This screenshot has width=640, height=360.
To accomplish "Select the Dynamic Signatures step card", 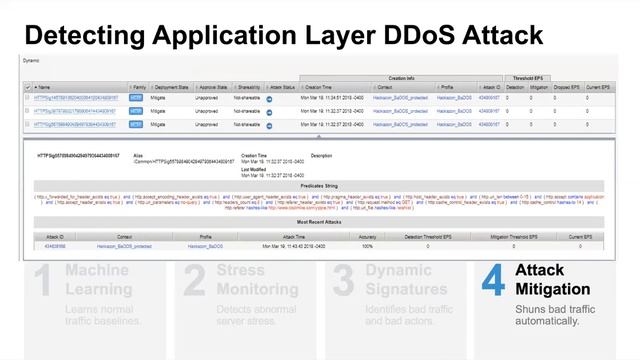I will pos(396,310).
